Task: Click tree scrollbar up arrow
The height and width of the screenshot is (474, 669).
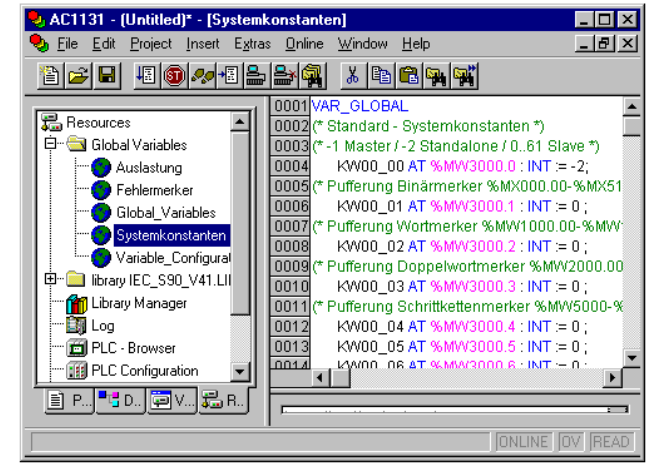Action: coord(240,122)
